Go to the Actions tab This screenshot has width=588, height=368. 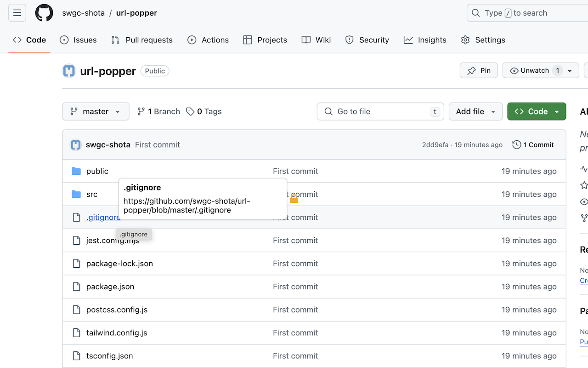tap(208, 40)
